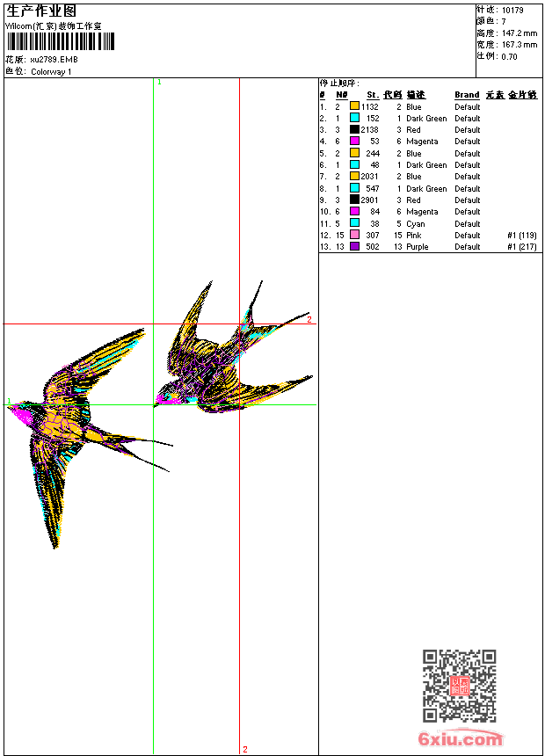
Task: Click the right swallow embroidery design
Action: pos(234,347)
